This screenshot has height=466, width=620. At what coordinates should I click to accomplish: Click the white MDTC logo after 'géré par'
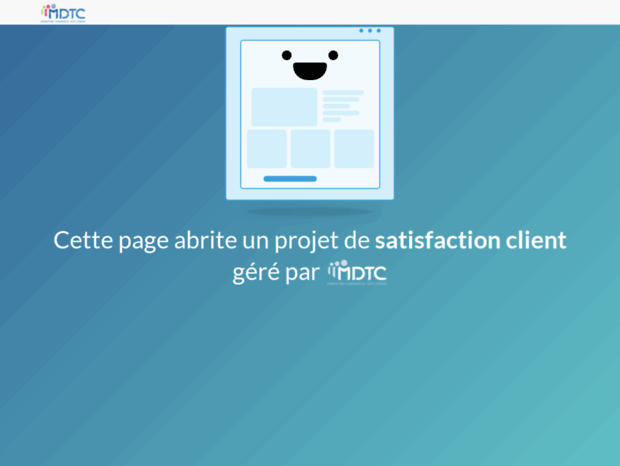(x=357, y=272)
